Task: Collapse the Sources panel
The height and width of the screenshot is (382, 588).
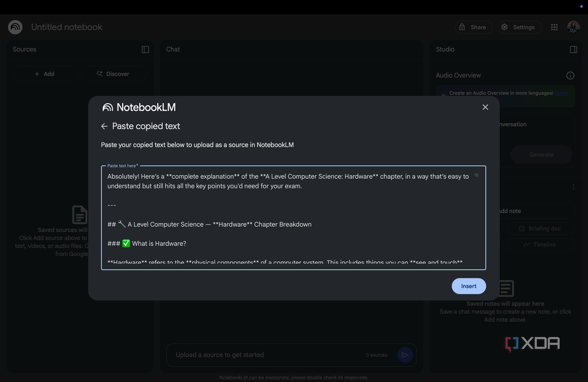Action: click(x=145, y=49)
